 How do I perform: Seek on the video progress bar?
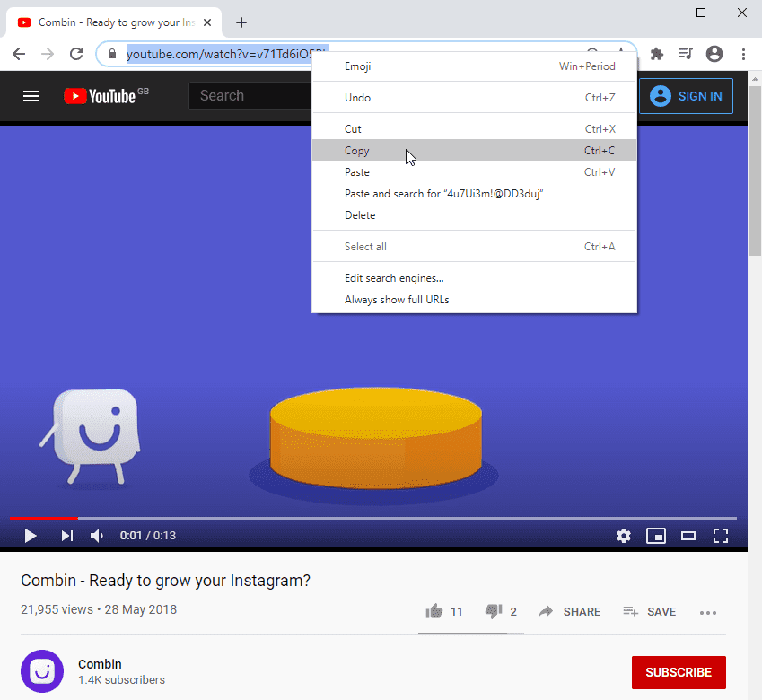pos(373,519)
